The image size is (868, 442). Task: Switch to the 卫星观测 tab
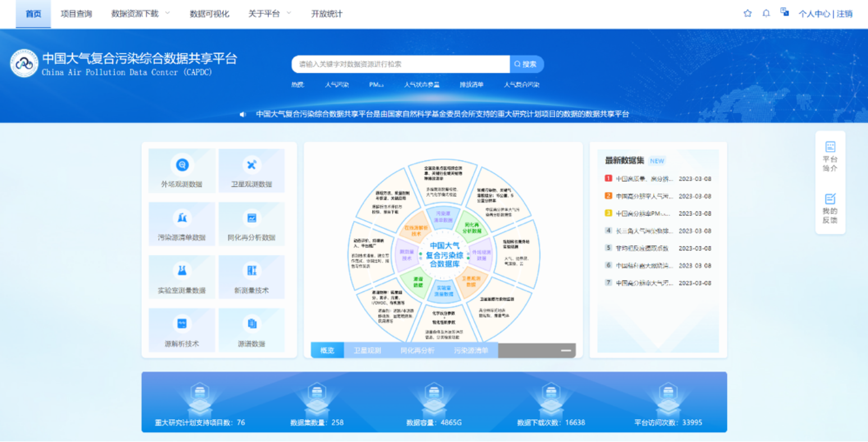click(x=367, y=349)
